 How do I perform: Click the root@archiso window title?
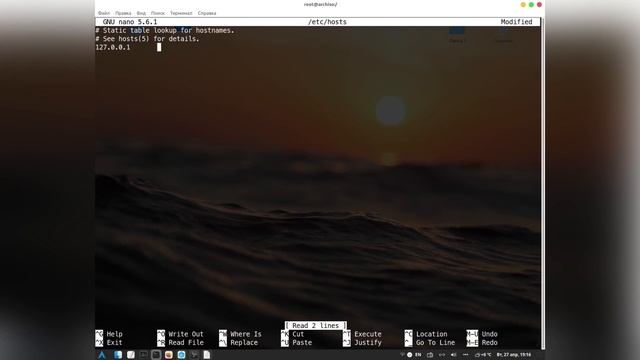point(320,4)
